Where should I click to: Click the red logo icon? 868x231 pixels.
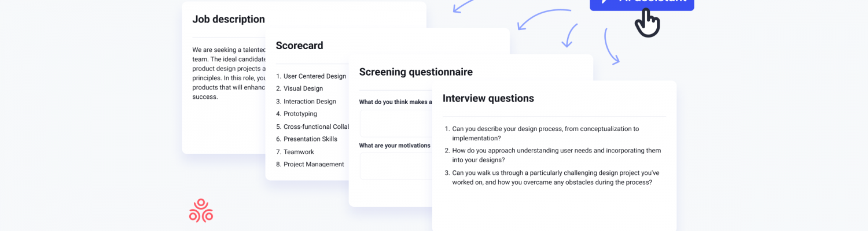click(201, 211)
